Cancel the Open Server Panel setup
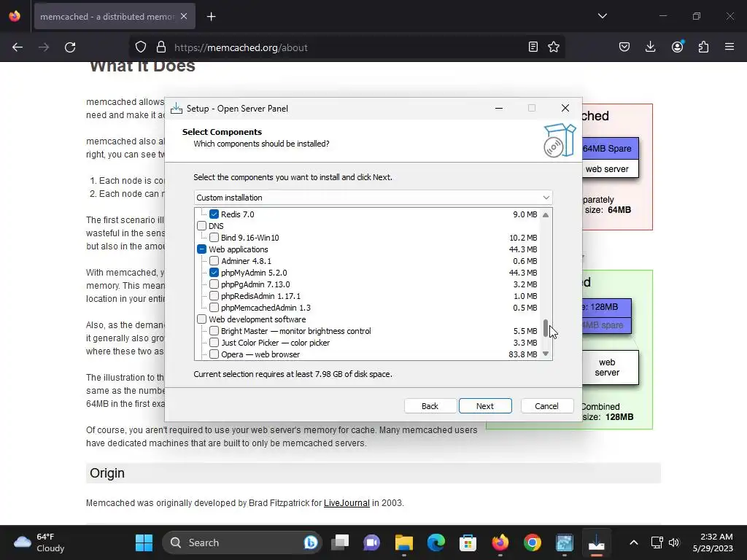 point(546,406)
